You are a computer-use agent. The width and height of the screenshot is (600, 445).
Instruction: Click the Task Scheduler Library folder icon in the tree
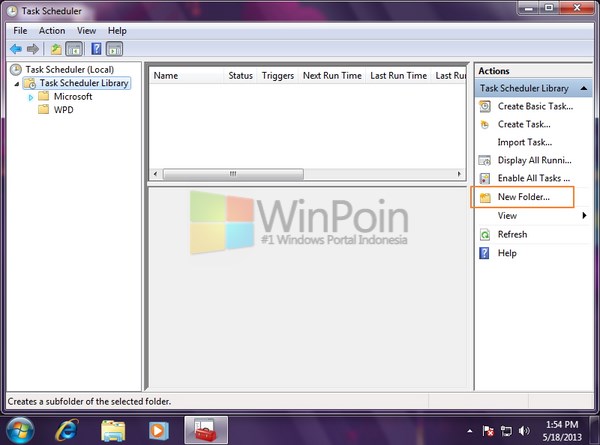(30, 83)
